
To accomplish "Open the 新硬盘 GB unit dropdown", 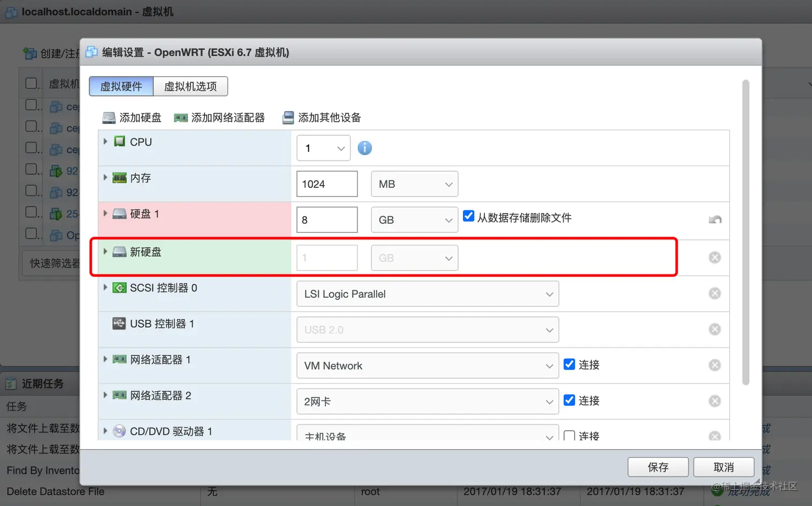I will coord(415,258).
